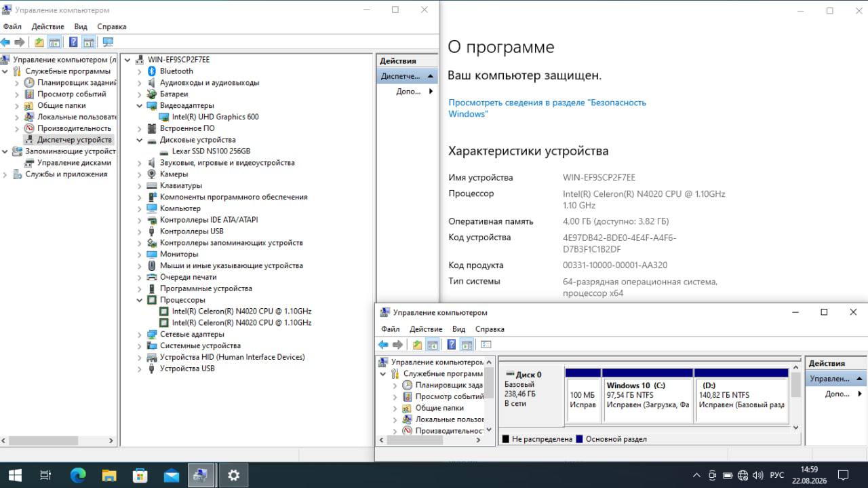
Task: Open Microsoft Edge from the taskbar
Action: tap(78, 475)
